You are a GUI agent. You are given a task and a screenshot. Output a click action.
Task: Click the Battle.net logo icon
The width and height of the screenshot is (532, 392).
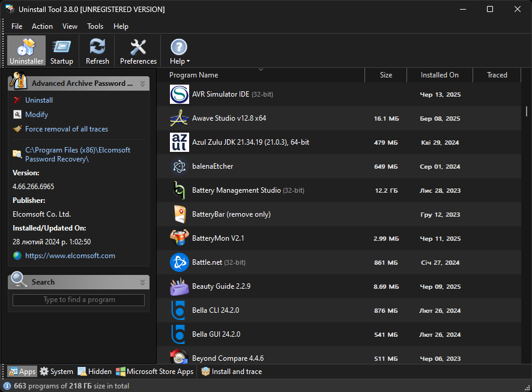tap(179, 262)
